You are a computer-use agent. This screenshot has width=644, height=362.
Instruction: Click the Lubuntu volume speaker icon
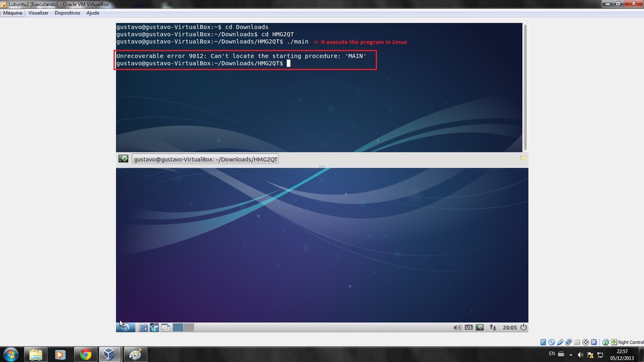[x=458, y=327]
